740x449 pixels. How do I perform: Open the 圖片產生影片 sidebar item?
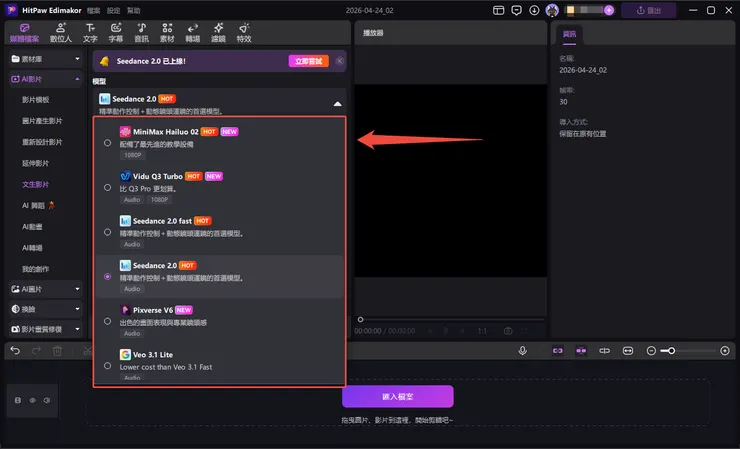point(42,121)
